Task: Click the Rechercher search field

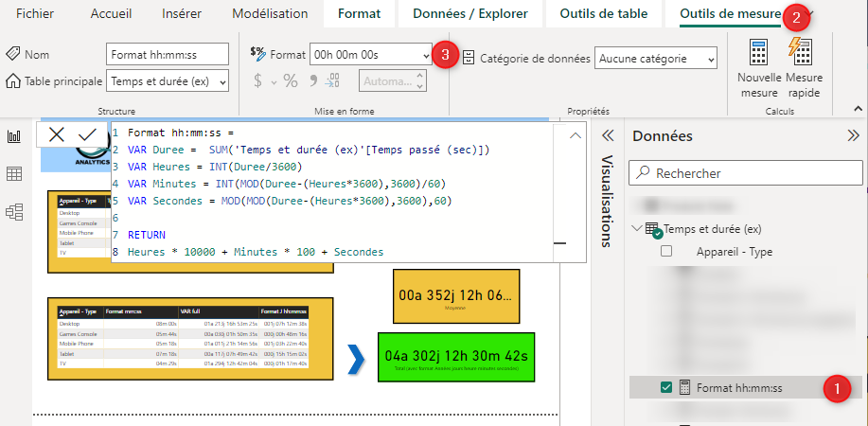Action: click(x=746, y=173)
